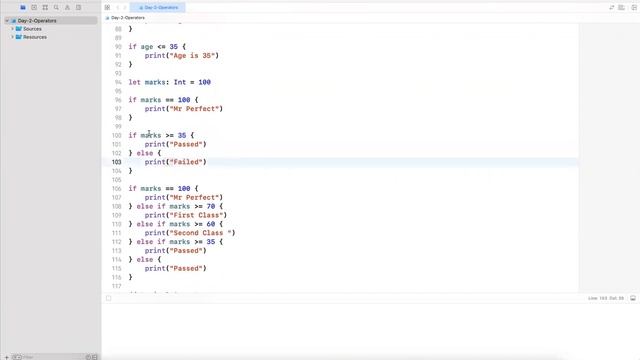Select the Day-2-Operators playground row

click(51, 20)
